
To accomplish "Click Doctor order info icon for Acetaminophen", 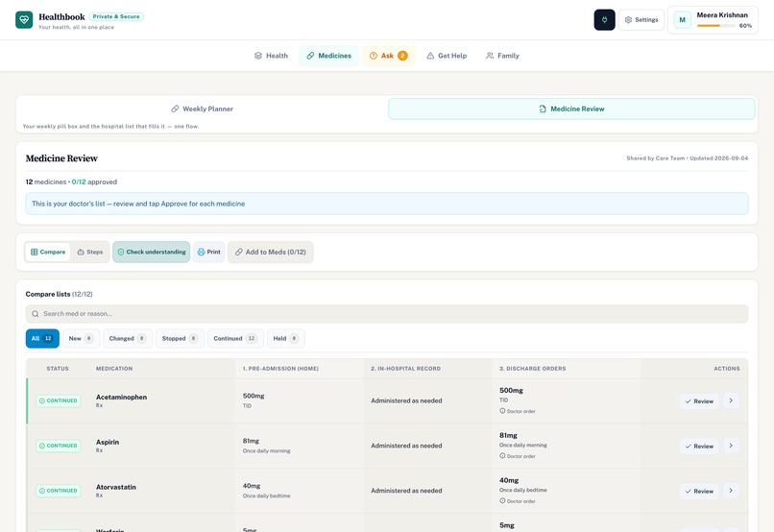I will click(502, 411).
